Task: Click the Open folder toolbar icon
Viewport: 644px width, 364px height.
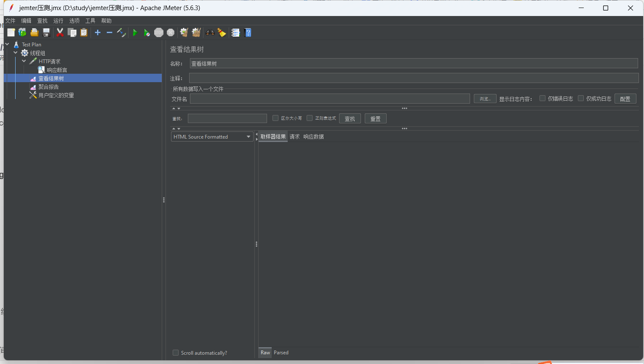Action: pos(35,33)
